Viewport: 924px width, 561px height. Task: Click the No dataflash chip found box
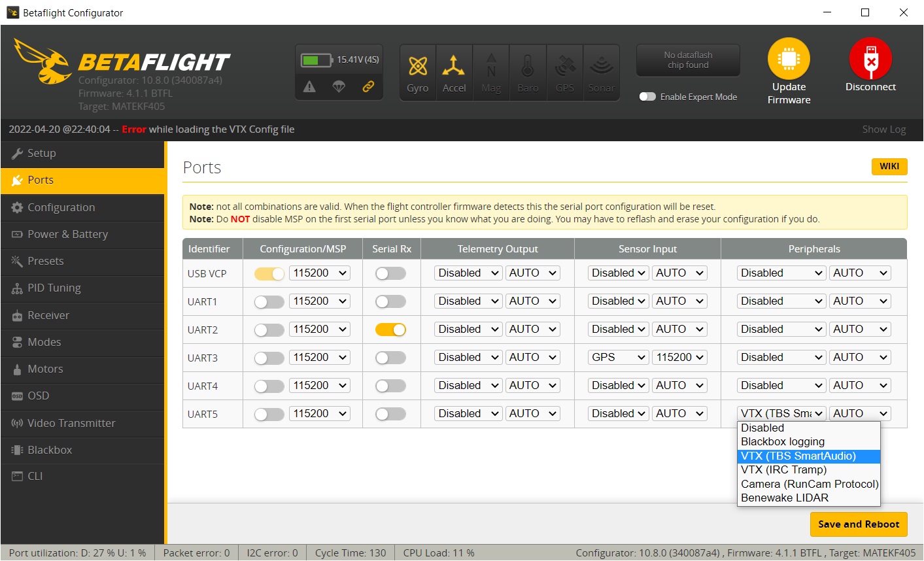688,60
